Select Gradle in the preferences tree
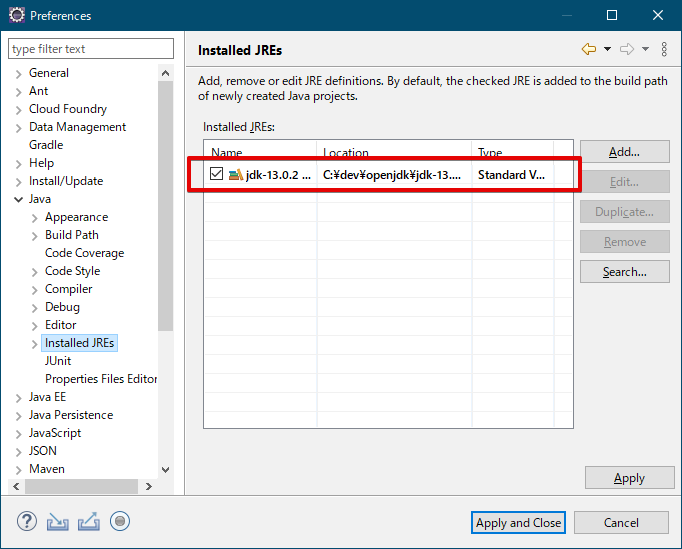The image size is (682, 549). coord(46,145)
